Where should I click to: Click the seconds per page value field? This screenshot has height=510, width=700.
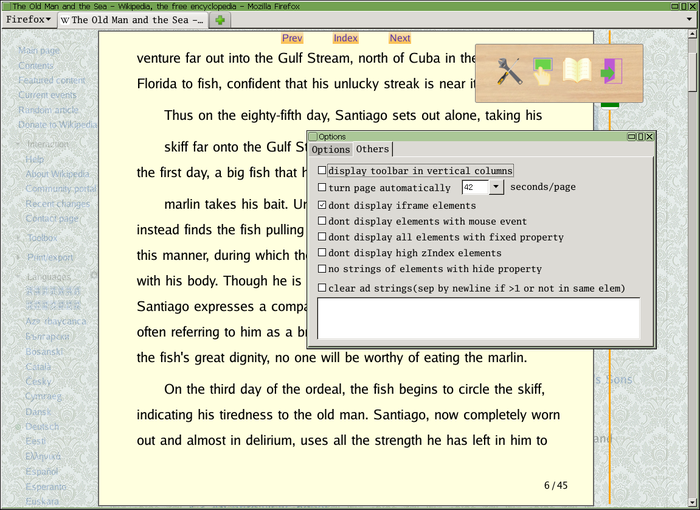coord(475,187)
